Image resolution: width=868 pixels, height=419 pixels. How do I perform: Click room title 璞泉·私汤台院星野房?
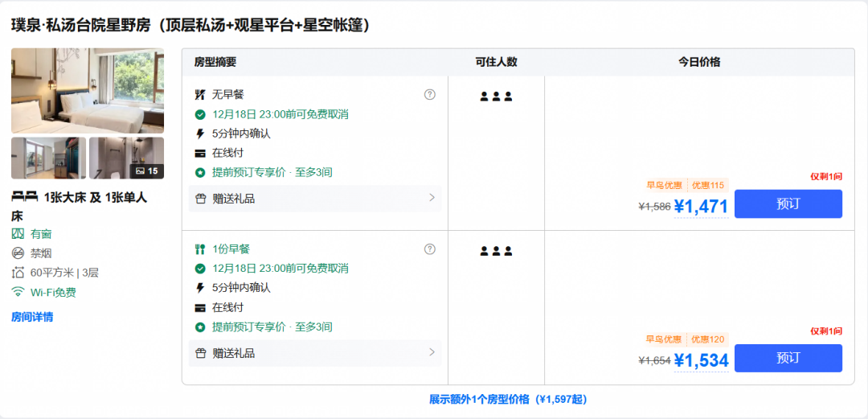190,25
